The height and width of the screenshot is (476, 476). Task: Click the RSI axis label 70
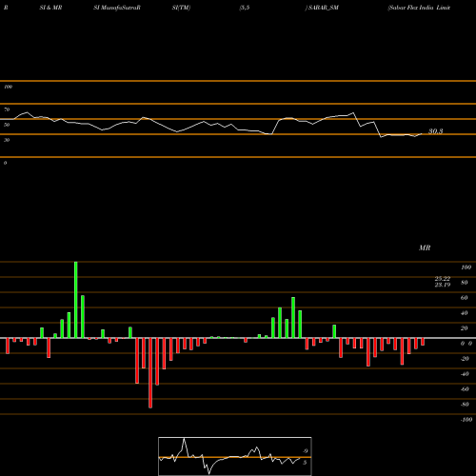(x=7, y=109)
